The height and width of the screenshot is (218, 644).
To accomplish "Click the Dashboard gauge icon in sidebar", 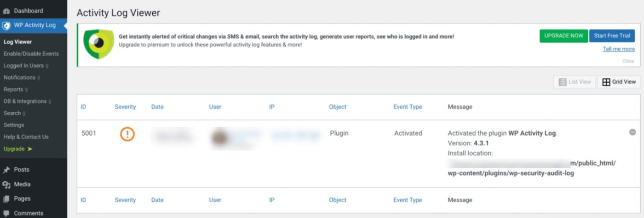I will tap(6, 11).
